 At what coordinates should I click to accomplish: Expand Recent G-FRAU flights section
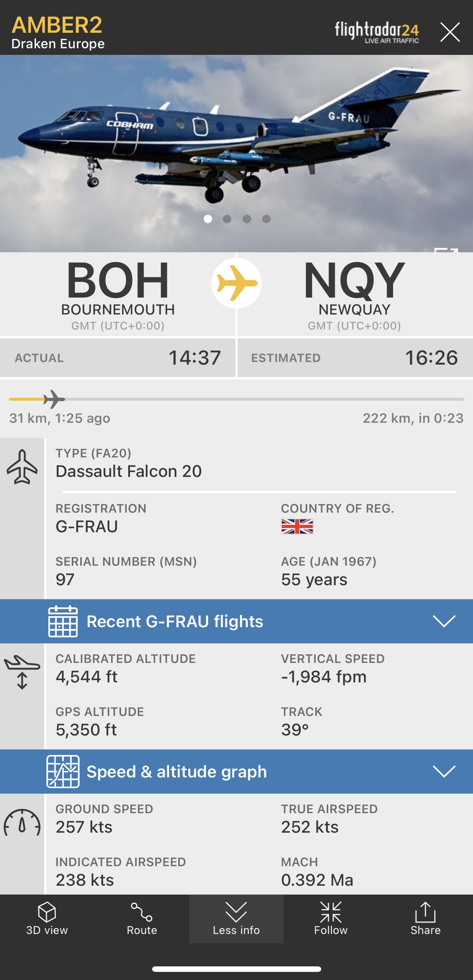pos(444,621)
